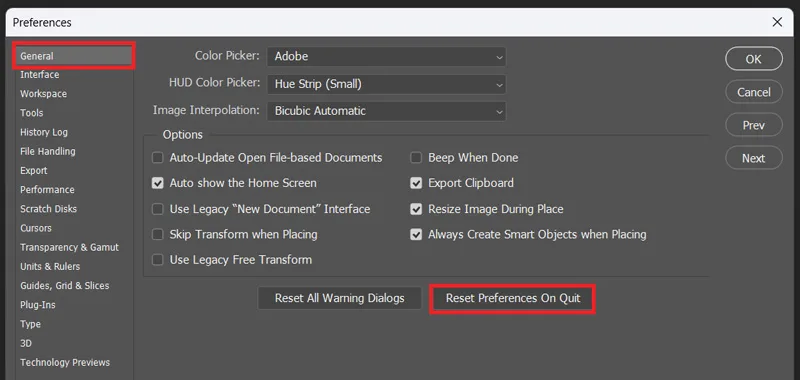The width and height of the screenshot is (800, 380).
Task: Enable Auto-Update Open File-based Documents checkbox
Action: 158,158
